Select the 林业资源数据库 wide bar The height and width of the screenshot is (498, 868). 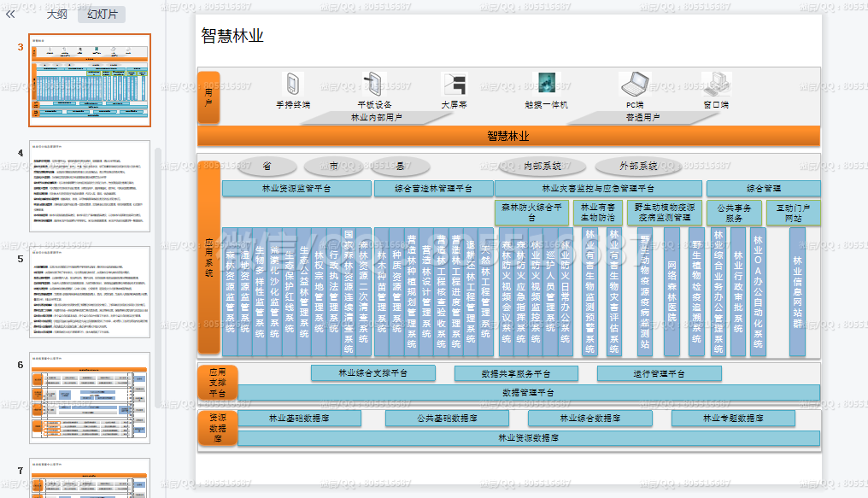point(529,438)
